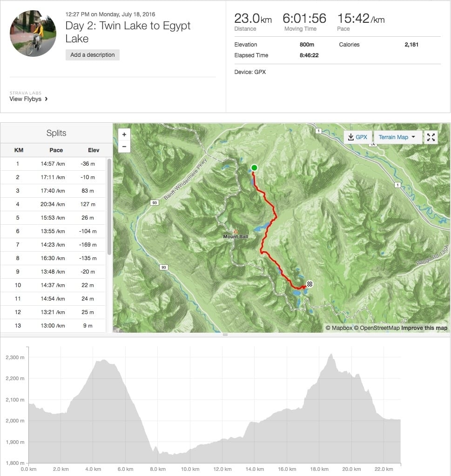This screenshot has width=451, height=476.
Task: Click the elevation chart's first peak
Action: [104, 360]
